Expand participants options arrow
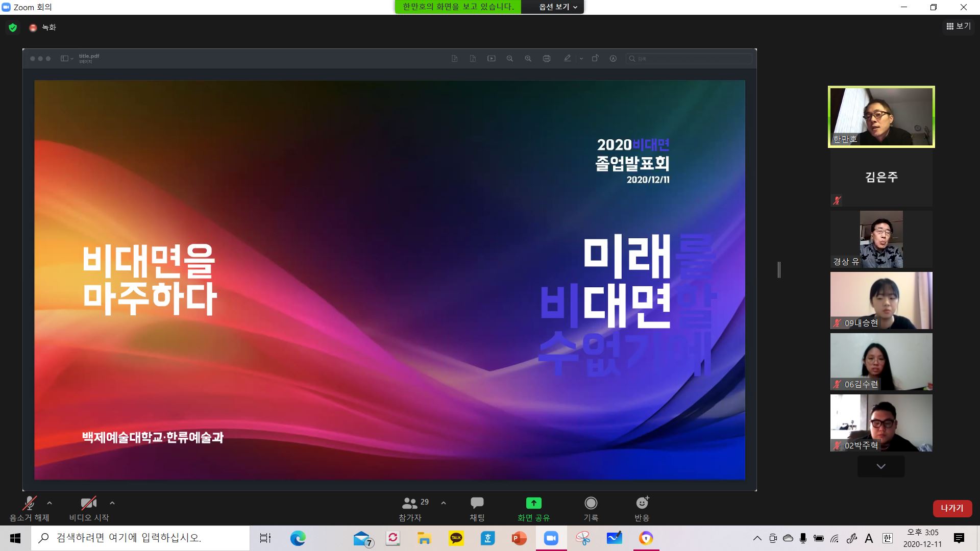Image resolution: width=980 pixels, height=551 pixels. (x=444, y=503)
